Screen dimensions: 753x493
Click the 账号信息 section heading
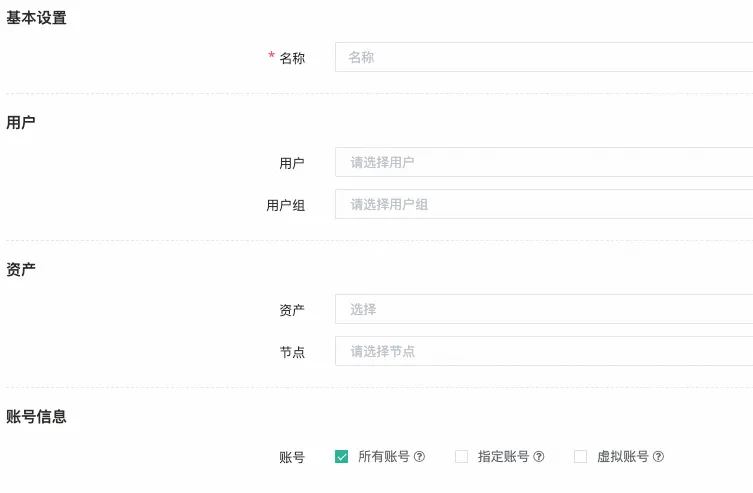[x=37, y=416]
